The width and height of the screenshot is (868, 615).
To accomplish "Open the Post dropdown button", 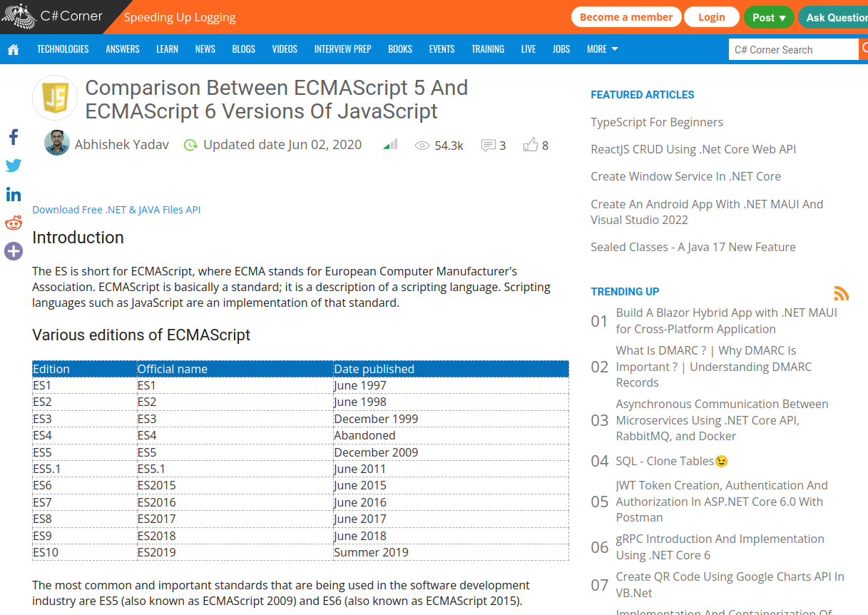I will pos(769,17).
